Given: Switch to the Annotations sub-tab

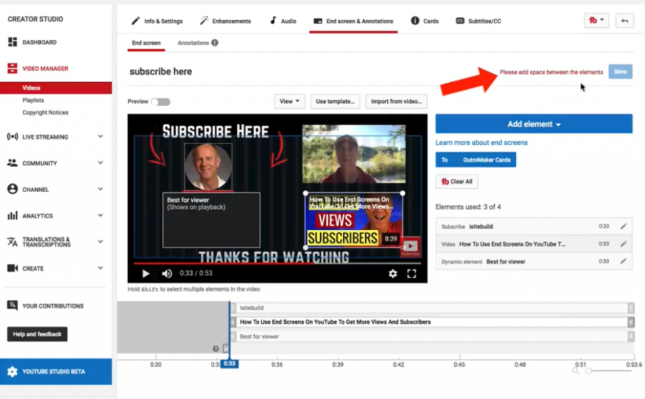Looking at the screenshot, I should (193, 43).
